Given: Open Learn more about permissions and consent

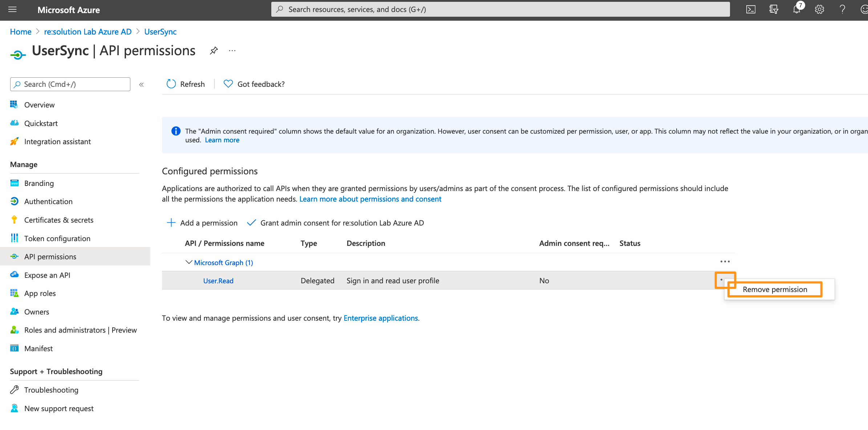Looking at the screenshot, I should pyautogui.click(x=370, y=199).
